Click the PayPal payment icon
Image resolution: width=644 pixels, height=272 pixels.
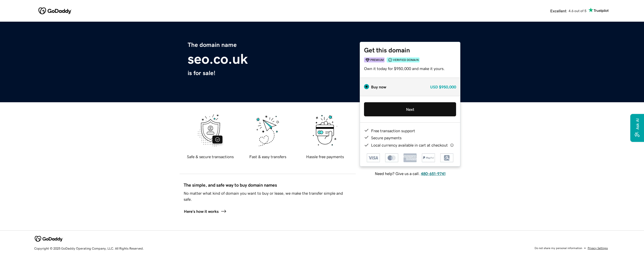[428, 158]
